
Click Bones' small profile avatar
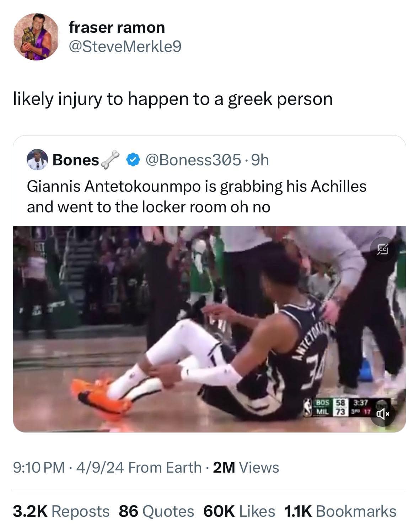pos(37,160)
